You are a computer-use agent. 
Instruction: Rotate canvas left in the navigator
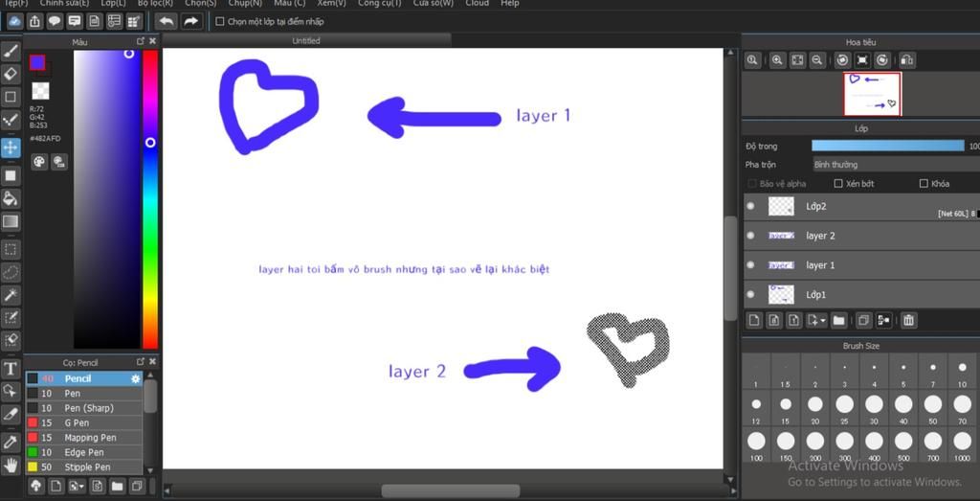pyautogui.click(x=842, y=60)
